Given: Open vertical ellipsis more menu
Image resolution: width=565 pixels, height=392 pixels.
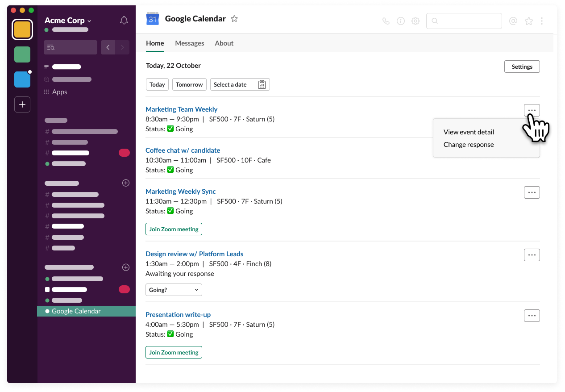Looking at the screenshot, I should click(542, 21).
